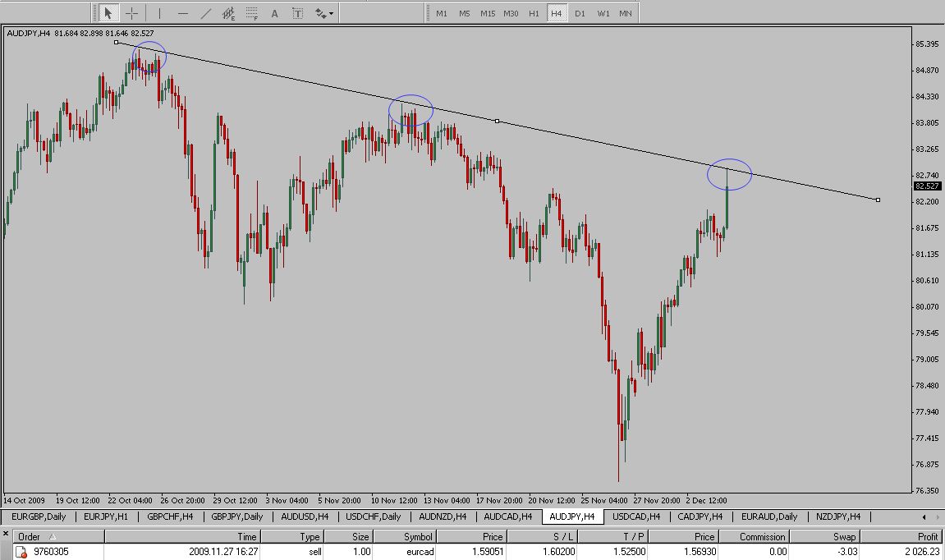This screenshot has height=560, width=945.
Task: Select the trendline's middle anchor point
Action: [x=497, y=121]
